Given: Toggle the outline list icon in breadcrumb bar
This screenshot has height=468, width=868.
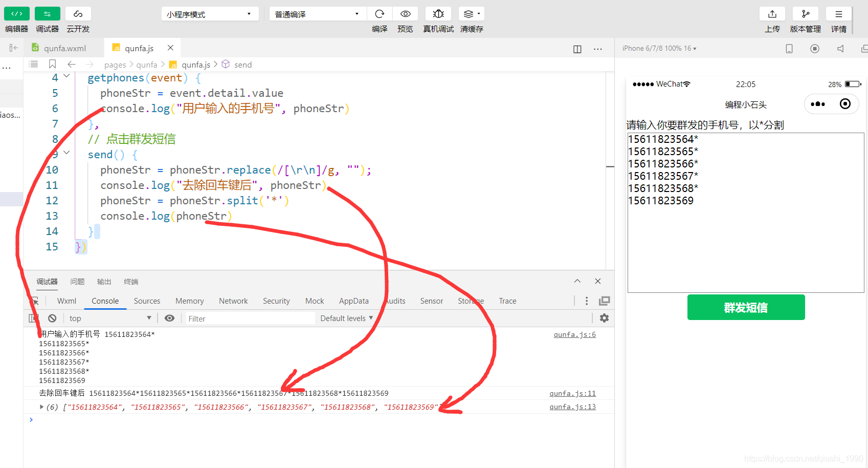Looking at the screenshot, I should coord(34,64).
